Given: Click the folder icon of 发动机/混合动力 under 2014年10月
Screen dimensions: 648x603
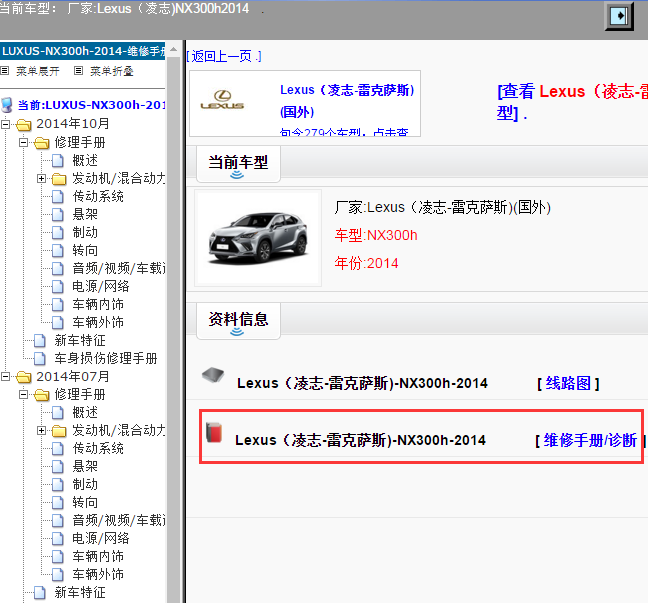Looking at the screenshot, I should click(x=60, y=179).
